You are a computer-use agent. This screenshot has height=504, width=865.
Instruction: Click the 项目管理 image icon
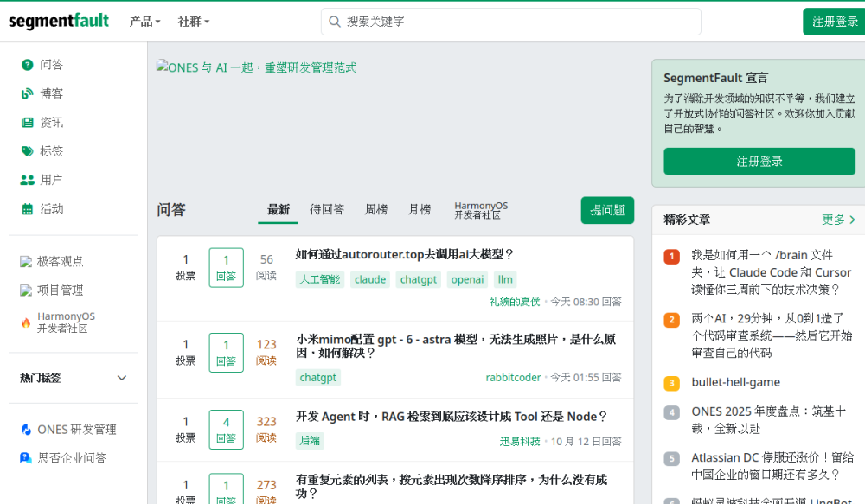pyautogui.click(x=26, y=290)
